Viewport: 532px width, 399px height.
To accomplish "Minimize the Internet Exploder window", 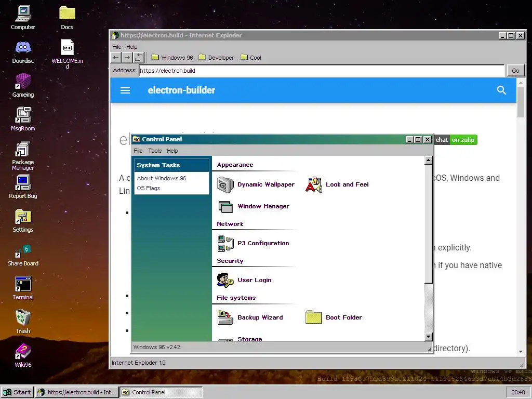I will (x=502, y=35).
